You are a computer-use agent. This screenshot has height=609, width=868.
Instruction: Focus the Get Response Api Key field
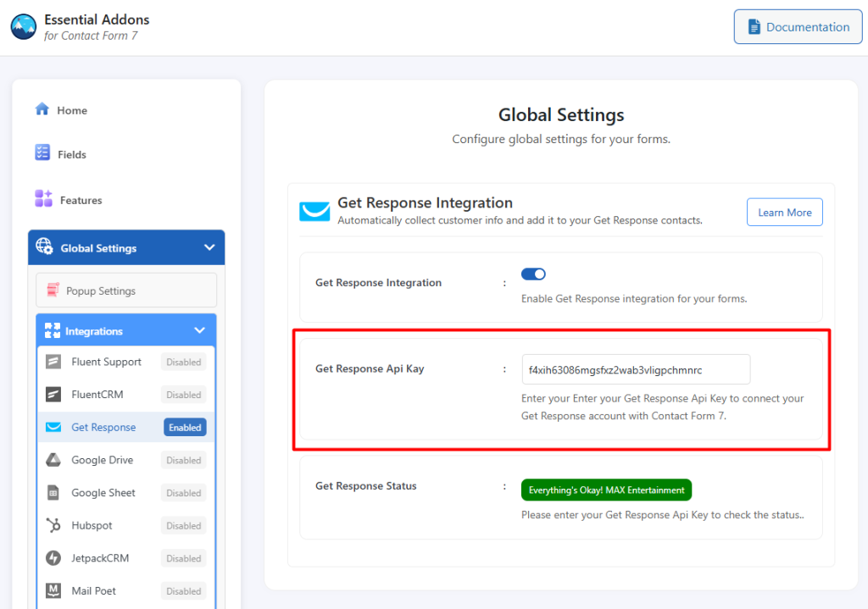[636, 369]
